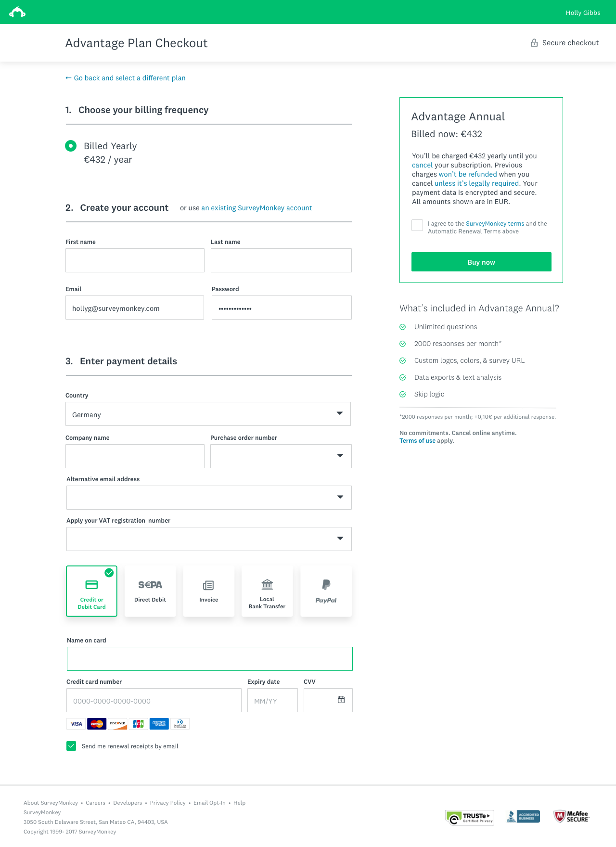This screenshot has height=847, width=616.
Task: Uncheck Send me renewal receipts by email
Action: pyautogui.click(x=71, y=746)
